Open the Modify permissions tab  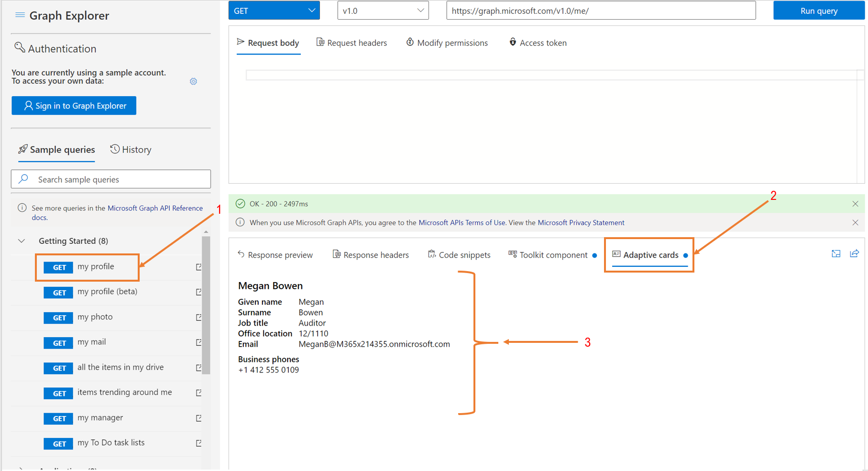tap(447, 43)
